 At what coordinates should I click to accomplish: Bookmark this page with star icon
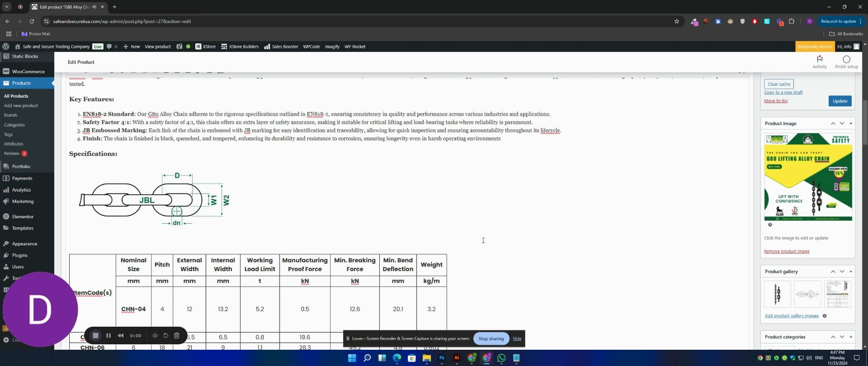[x=676, y=21]
